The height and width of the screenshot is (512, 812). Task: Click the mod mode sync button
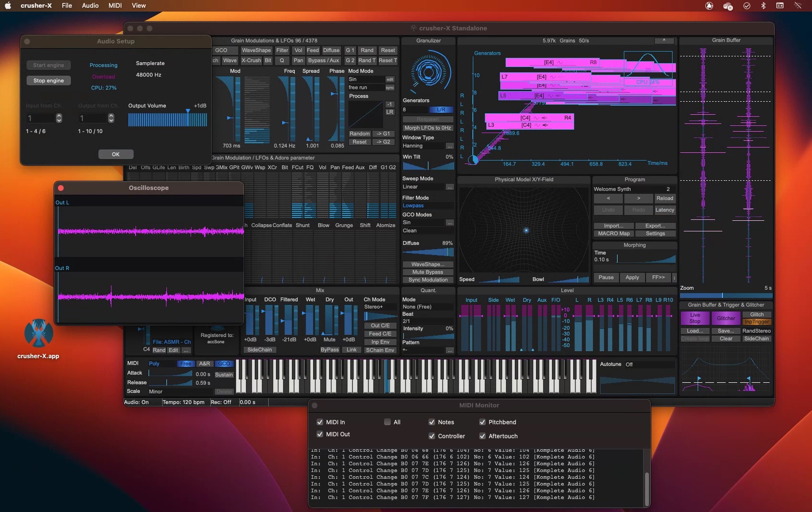tap(390, 88)
